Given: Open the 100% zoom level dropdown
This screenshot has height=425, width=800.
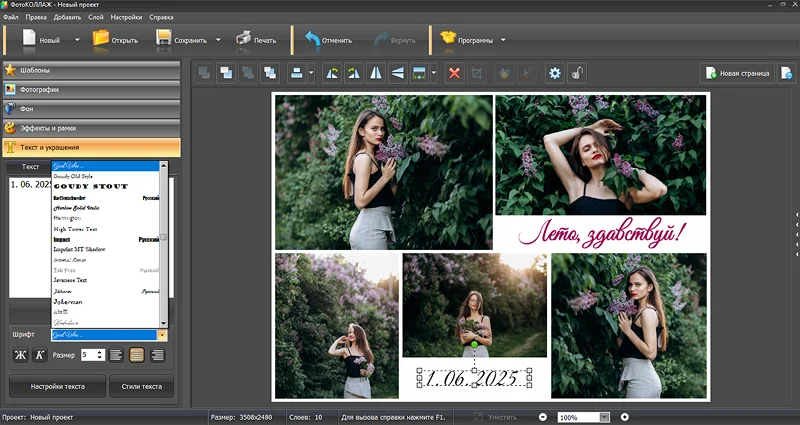Looking at the screenshot, I should 605,417.
